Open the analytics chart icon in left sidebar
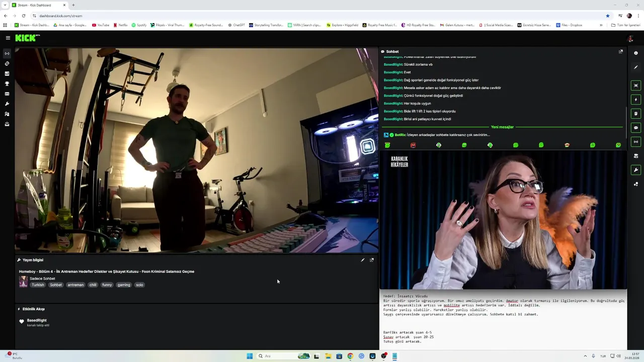 point(7,73)
